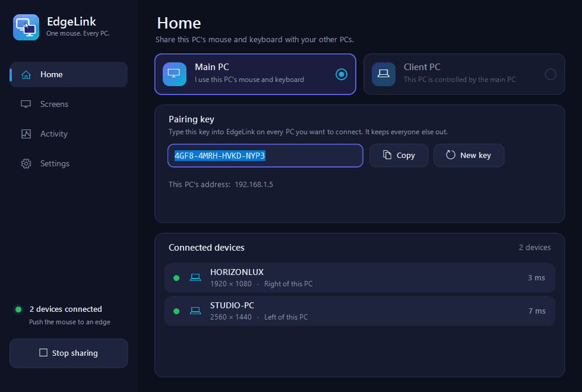Click the refresh icon in New key button
The image size is (582, 392).
[451, 155]
